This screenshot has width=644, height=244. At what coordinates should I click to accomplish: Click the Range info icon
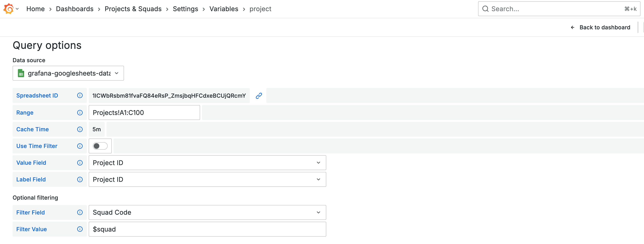80,112
